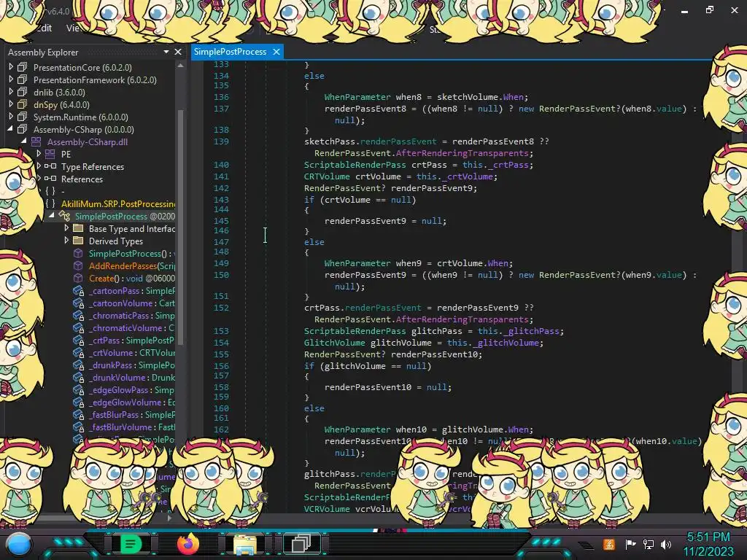The width and height of the screenshot is (747, 560).
Task: Select the AddRenderPasses method in tree
Action: [x=131, y=265]
